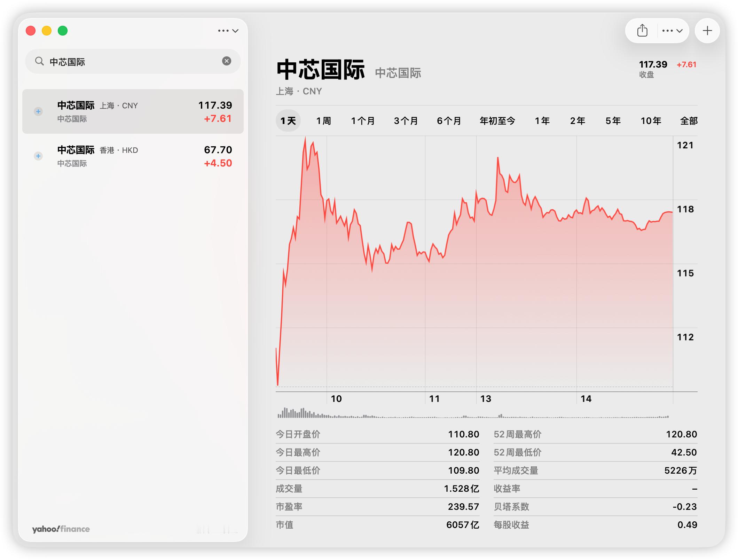Click the 121 price axis label
Viewport: 738px width, 560px height.
(685, 145)
